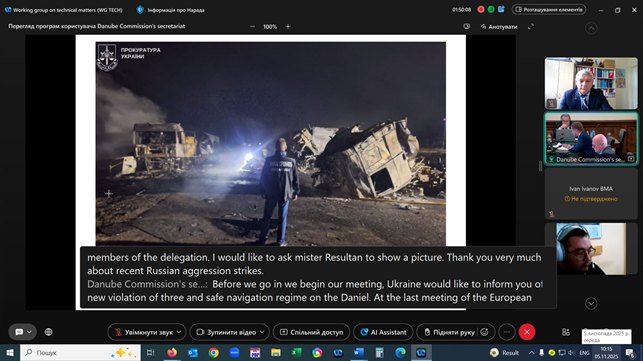
Task: Open the Інформація про Нарада tab
Action: coord(171,9)
